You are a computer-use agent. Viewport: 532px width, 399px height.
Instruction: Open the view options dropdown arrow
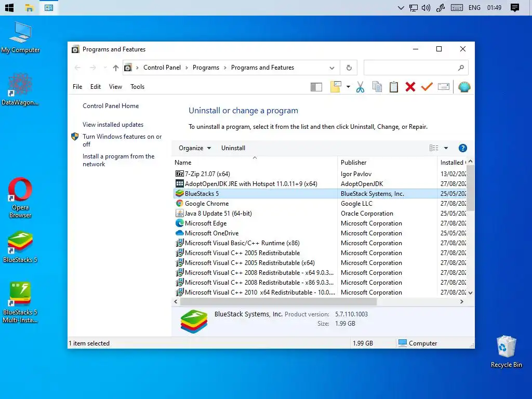point(446,148)
